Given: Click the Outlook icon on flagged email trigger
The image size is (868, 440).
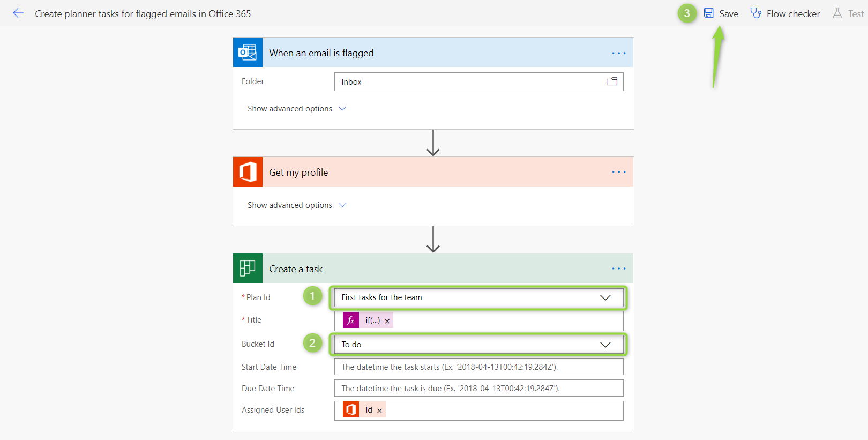Looking at the screenshot, I should [x=248, y=52].
